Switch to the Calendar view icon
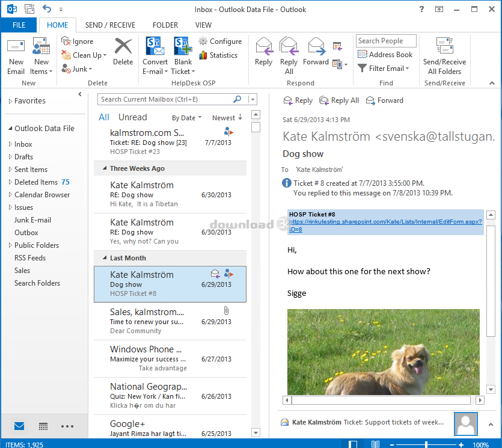 click(x=43, y=426)
